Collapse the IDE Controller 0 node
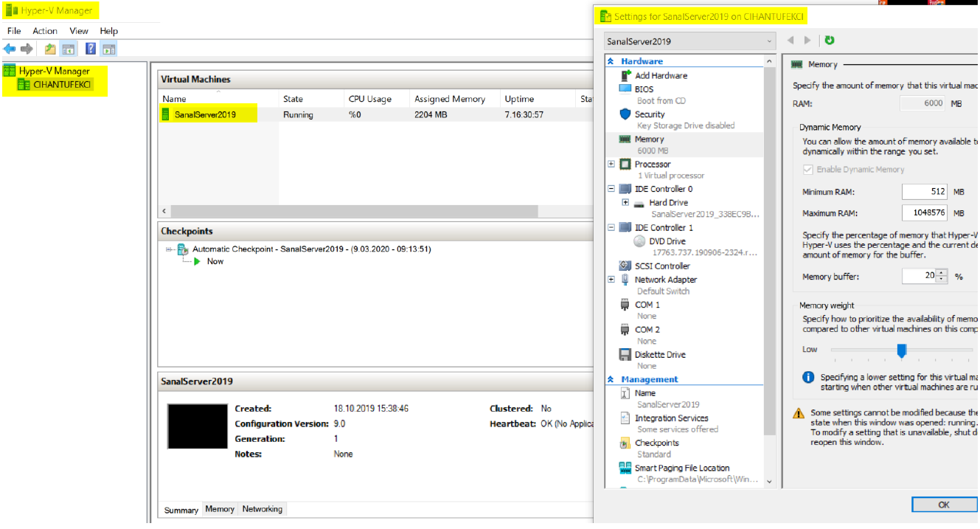Screen dimensions: 980x529 coord(611,189)
